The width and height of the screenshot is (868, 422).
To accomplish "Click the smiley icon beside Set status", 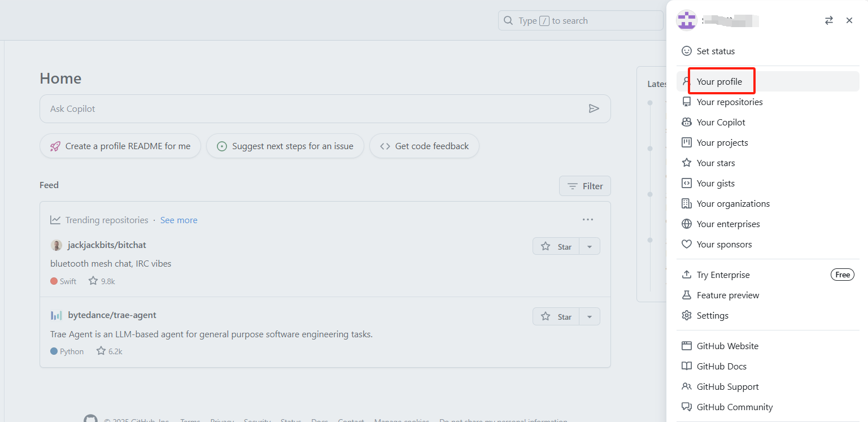I will tap(687, 51).
